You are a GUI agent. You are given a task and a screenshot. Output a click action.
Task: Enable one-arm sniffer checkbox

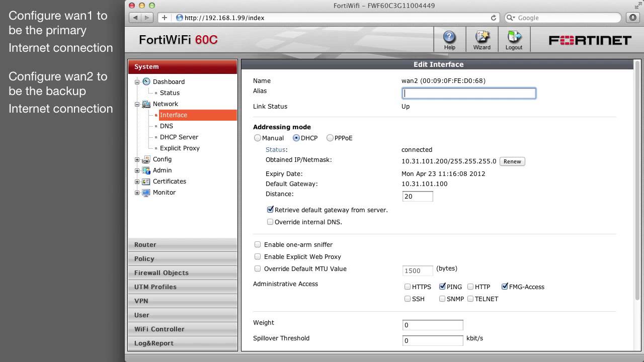(258, 244)
